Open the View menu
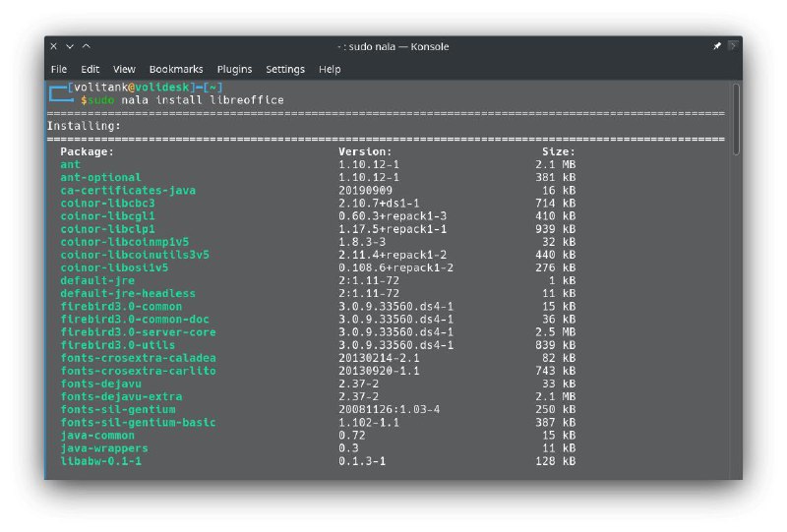The image size is (787, 532). (x=124, y=69)
